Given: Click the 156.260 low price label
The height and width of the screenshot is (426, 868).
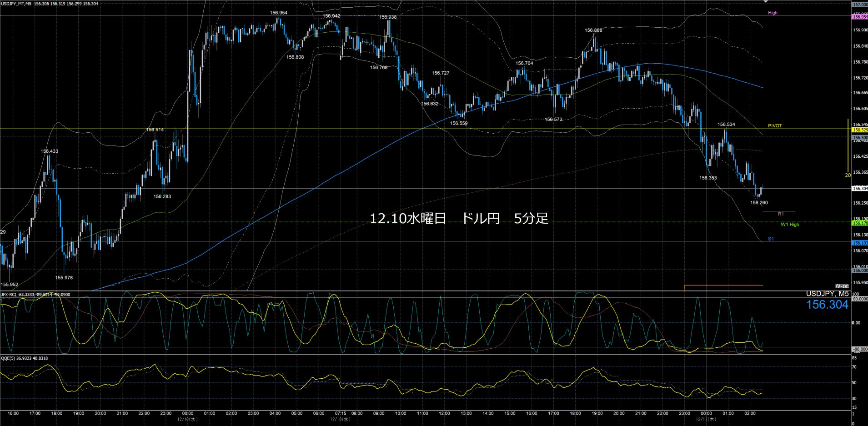Looking at the screenshot, I should point(759,203).
